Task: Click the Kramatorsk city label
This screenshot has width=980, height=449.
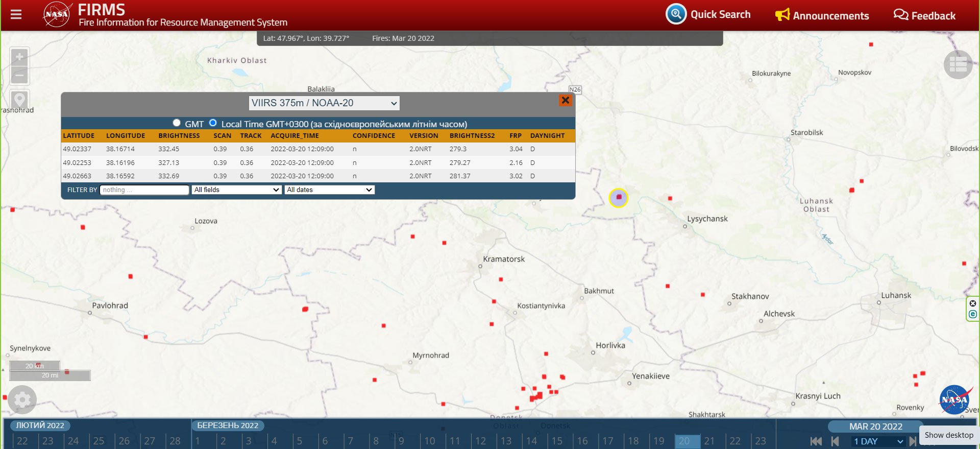Action: click(x=504, y=259)
